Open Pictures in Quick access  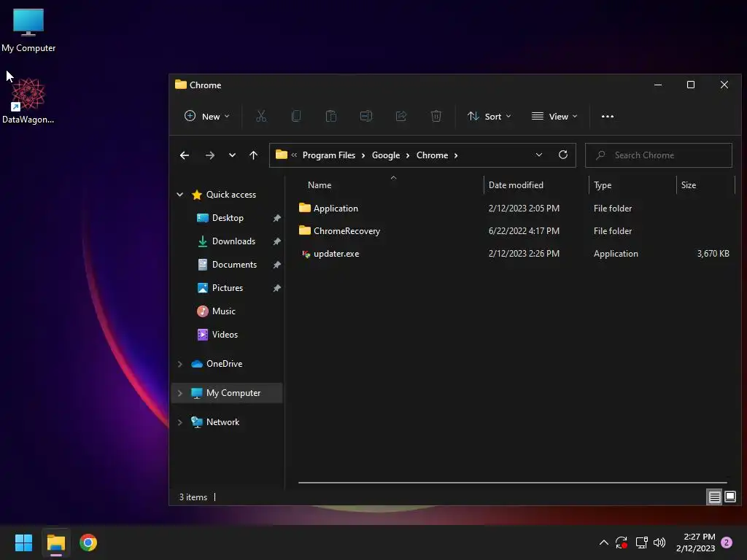click(228, 287)
